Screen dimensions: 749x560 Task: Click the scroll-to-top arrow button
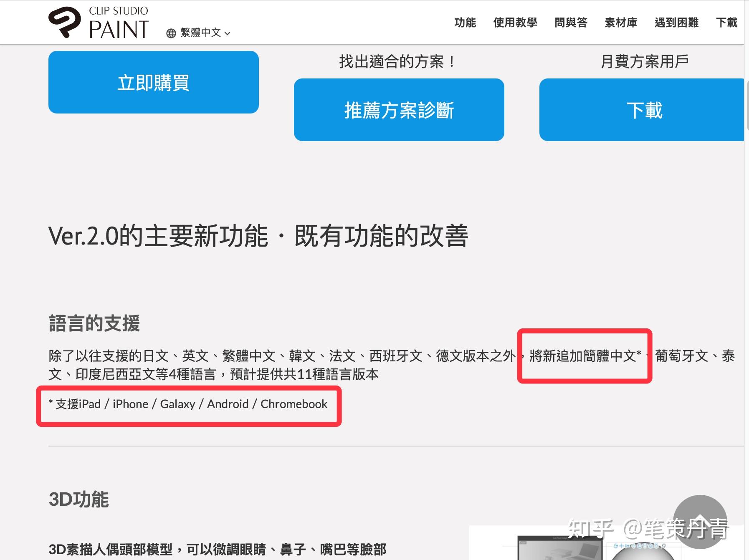point(700,522)
